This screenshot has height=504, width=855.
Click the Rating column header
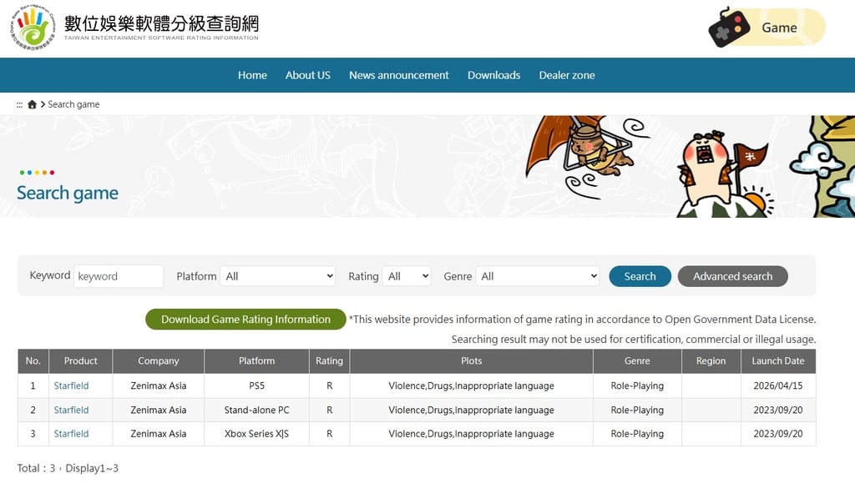click(x=329, y=360)
